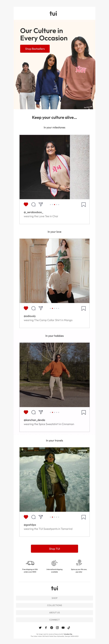Open the CONNECT footer menu item
This screenshot has height=644, width=109.
[x=54, y=620]
